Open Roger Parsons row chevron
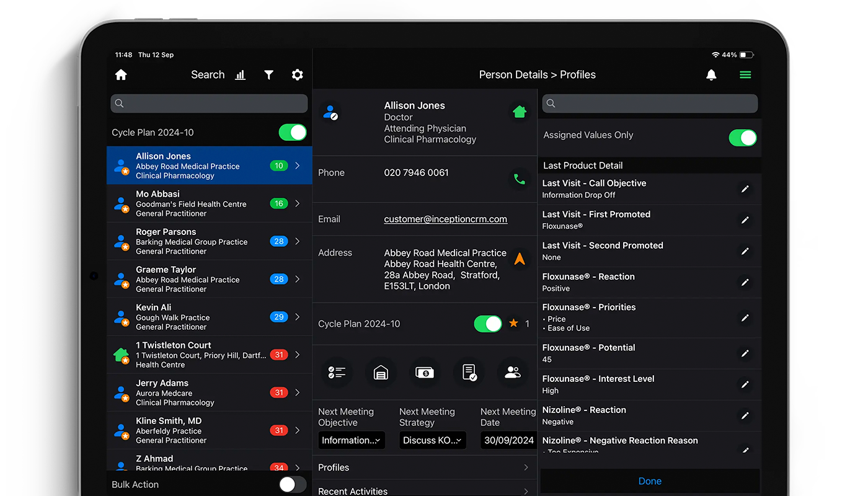Screen dimensions: 868x496 (298, 241)
